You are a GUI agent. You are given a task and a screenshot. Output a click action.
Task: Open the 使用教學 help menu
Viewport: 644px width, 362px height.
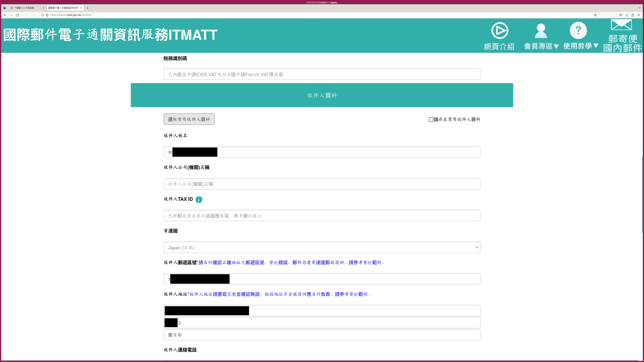pyautogui.click(x=580, y=46)
